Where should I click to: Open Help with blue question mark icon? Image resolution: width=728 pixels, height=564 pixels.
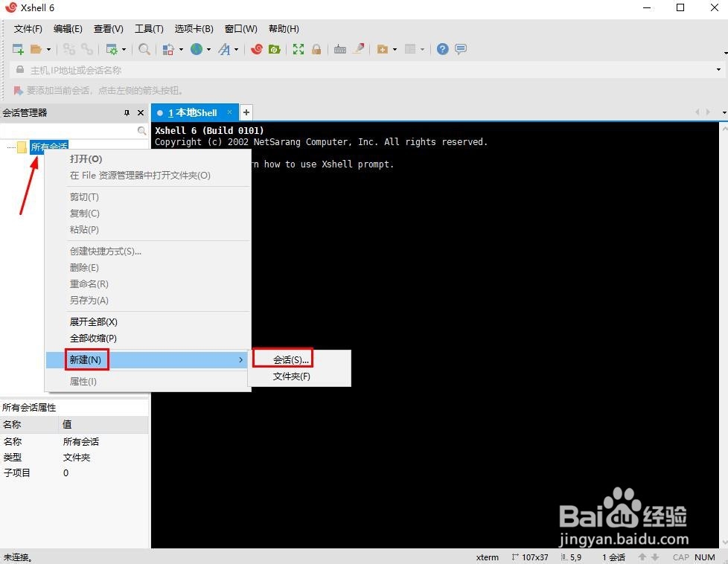(442, 49)
